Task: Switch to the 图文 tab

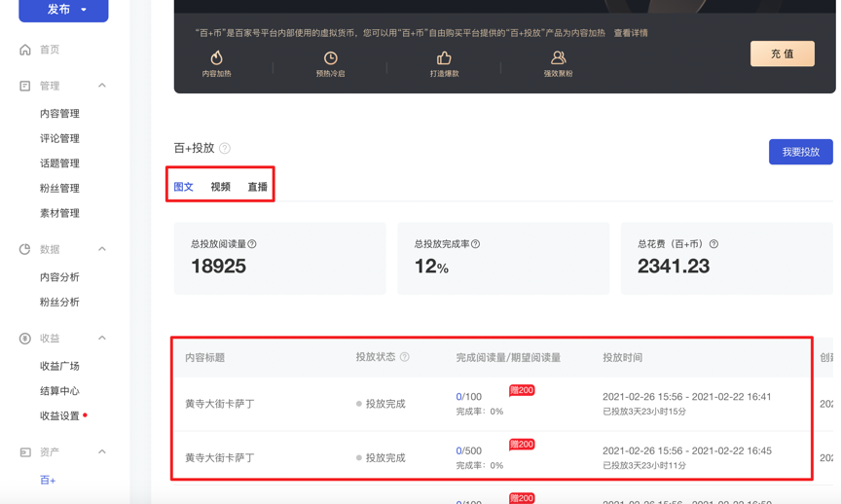Action: pos(183,187)
